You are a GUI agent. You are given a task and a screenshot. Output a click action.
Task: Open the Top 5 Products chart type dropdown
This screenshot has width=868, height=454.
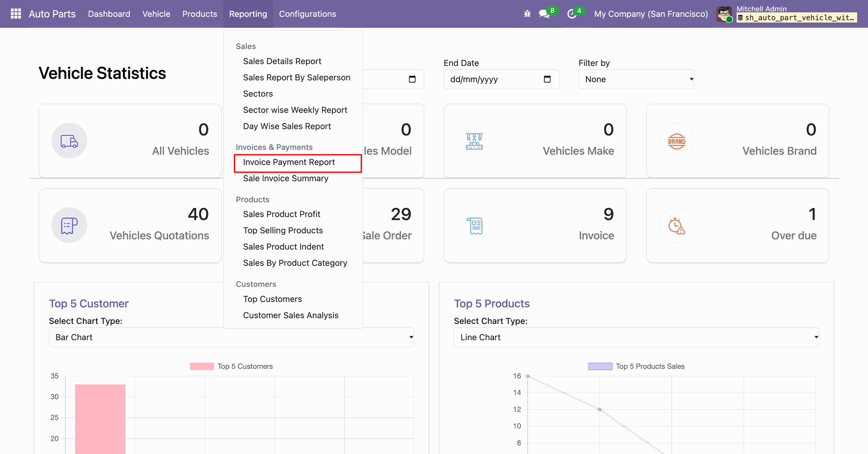(636, 337)
